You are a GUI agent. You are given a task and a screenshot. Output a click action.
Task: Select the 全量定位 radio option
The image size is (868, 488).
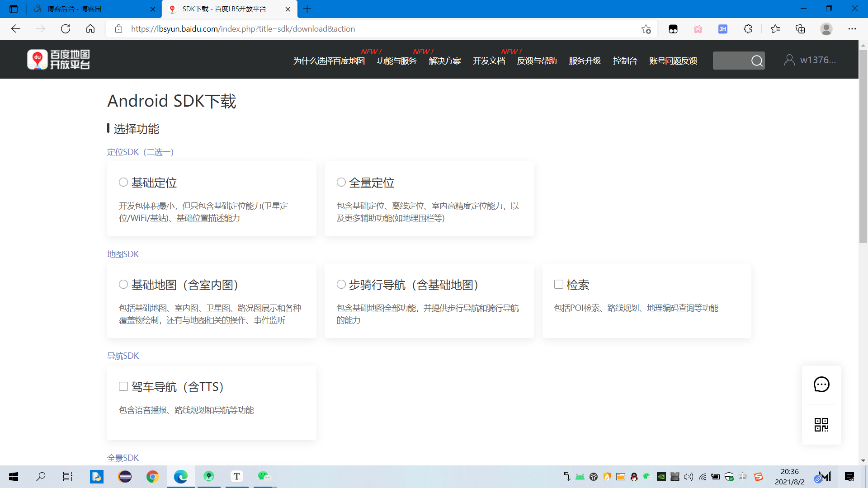coord(341,182)
